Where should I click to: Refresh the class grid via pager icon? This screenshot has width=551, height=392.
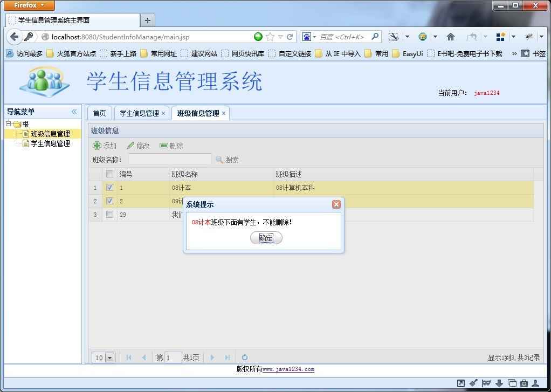coord(245,357)
